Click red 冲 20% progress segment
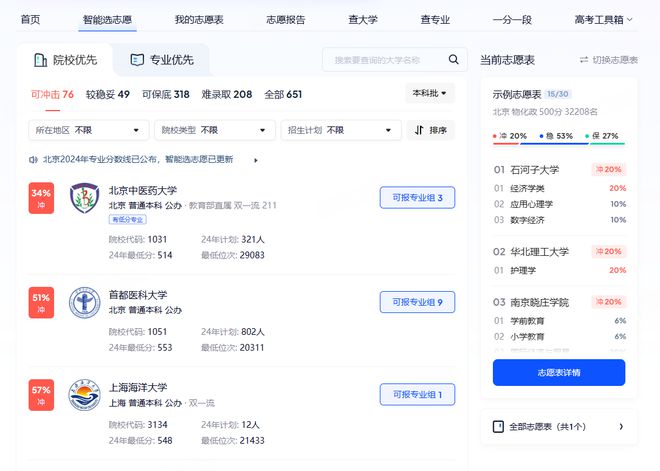660x471 pixels. point(506,144)
